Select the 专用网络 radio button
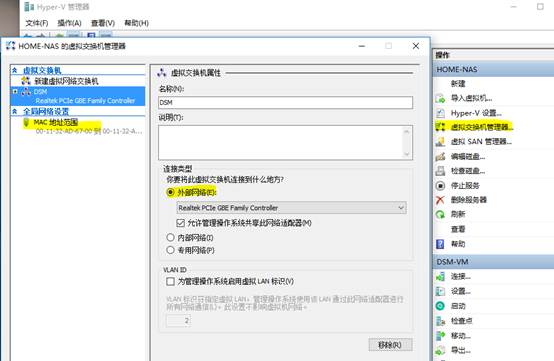Image resolution: width=554 pixels, height=361 pixels. [170, 250]
